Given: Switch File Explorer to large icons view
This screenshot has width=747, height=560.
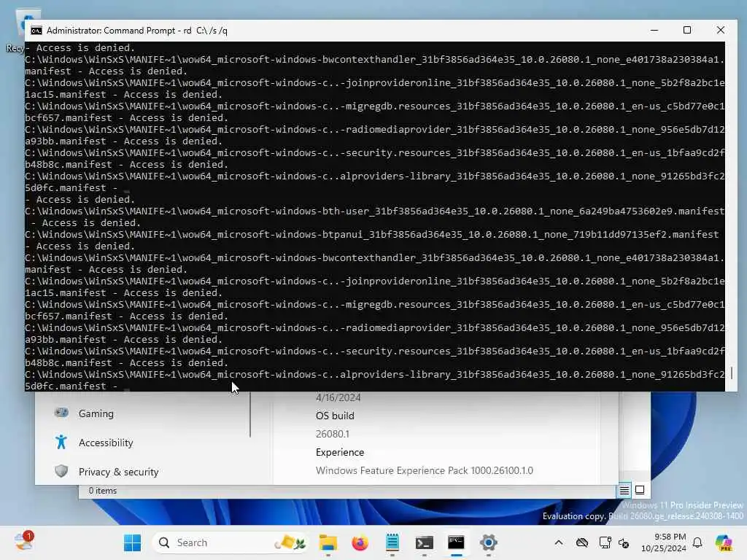Looking at the screenshot, I should pyautogui.click(x=640, y=490).
